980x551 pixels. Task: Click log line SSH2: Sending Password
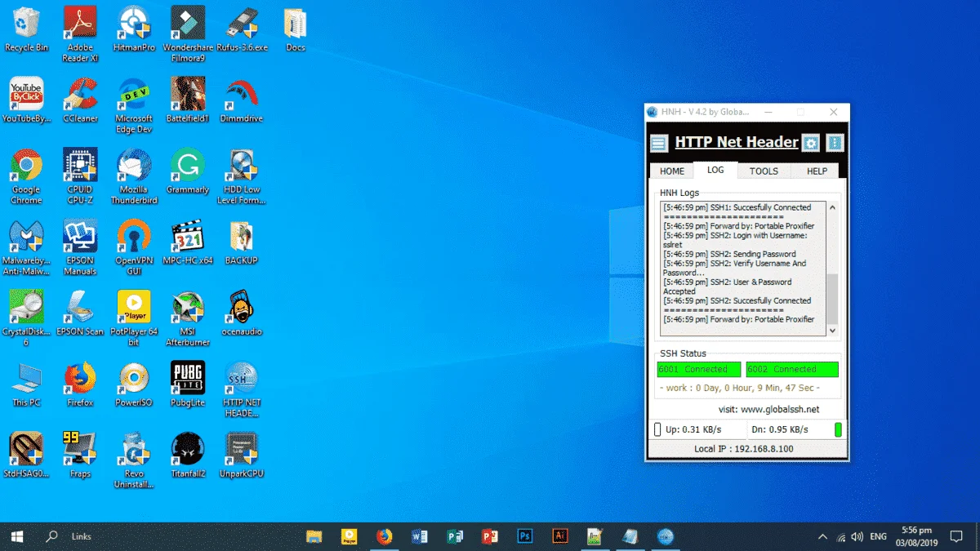[x=729, y=254]
